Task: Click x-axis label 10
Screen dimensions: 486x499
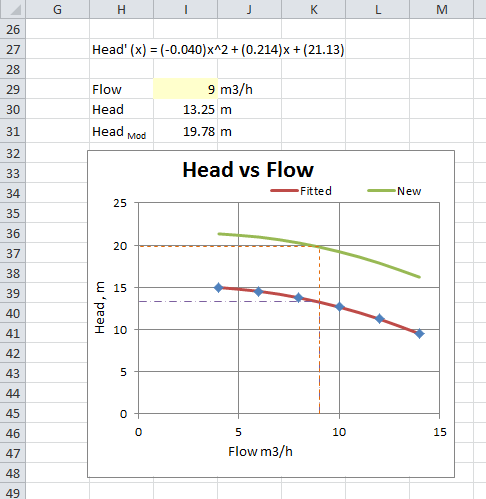Action: pos(339,432)
